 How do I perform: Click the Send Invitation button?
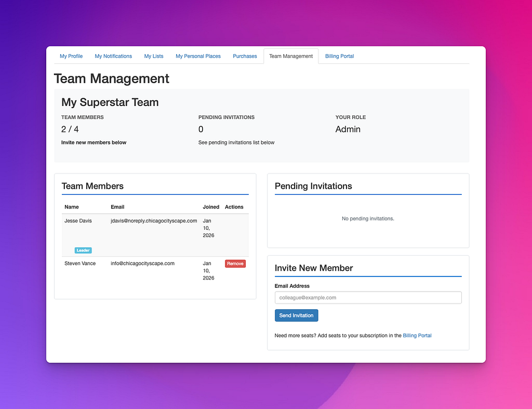tap(296, 315)
